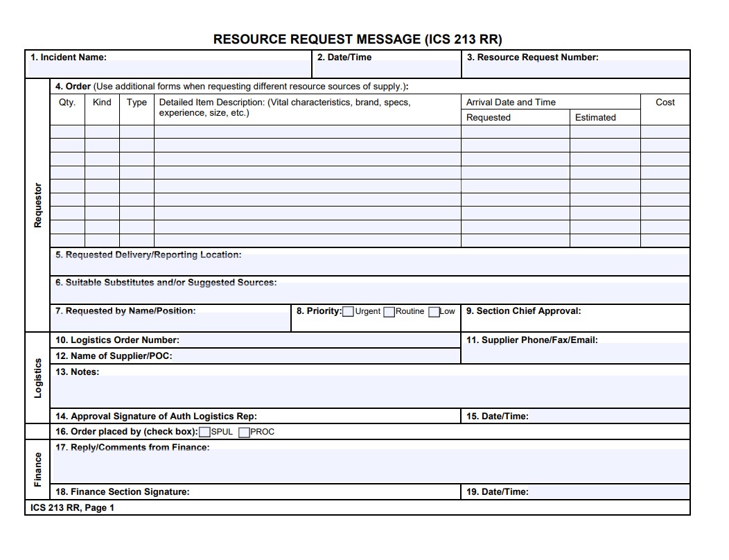Focus the Logistics Notes text area
The height and width of the screenshot is (560, 729).
[371, 392]
